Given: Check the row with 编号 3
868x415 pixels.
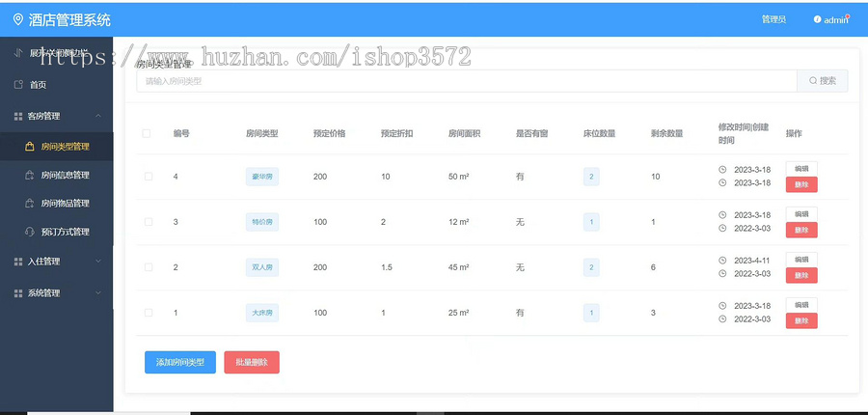Looking at the screenshot, I should pos(149,222).
